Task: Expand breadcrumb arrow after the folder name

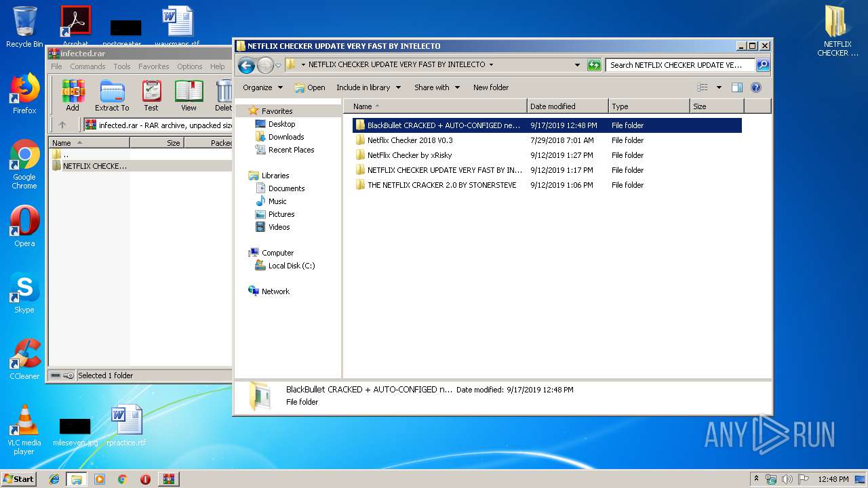Action: (x=491, y=65)
